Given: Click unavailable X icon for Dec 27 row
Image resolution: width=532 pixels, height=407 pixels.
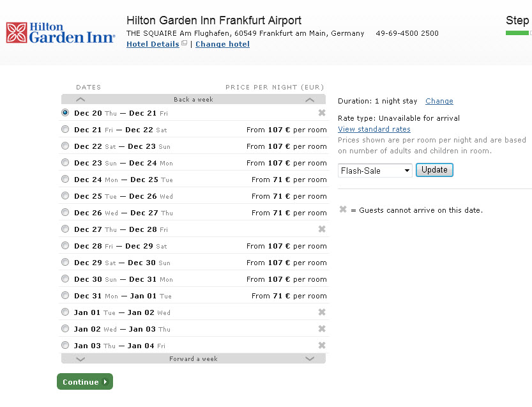Looking at the screenshot, I should click(322, 229).
